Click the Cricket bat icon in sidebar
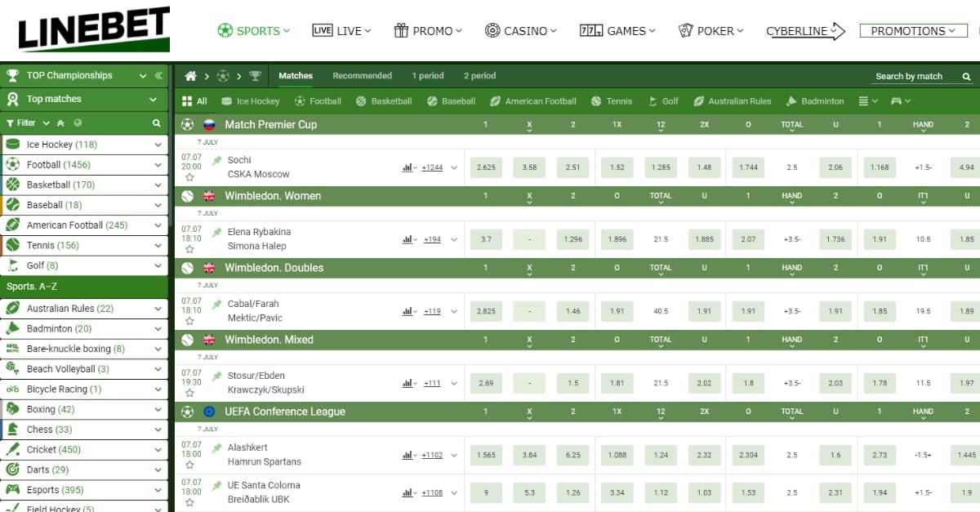The height and width of the screenshot is (512, 980). coord(13,449)
